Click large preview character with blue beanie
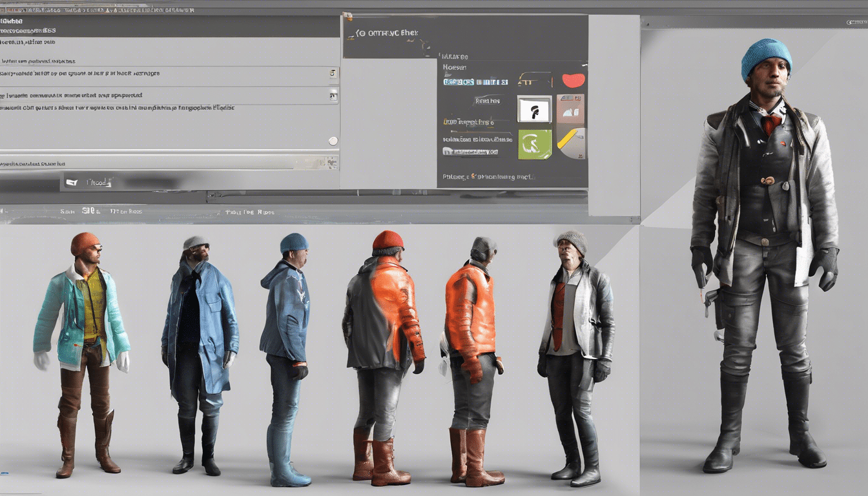Screen dimensions: 868x496 click(x=765, y=256)
